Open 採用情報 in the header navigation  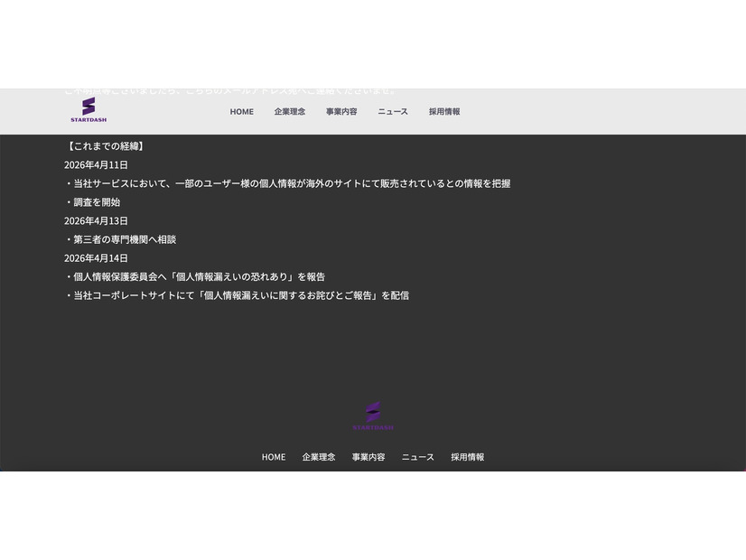[444, 112]
